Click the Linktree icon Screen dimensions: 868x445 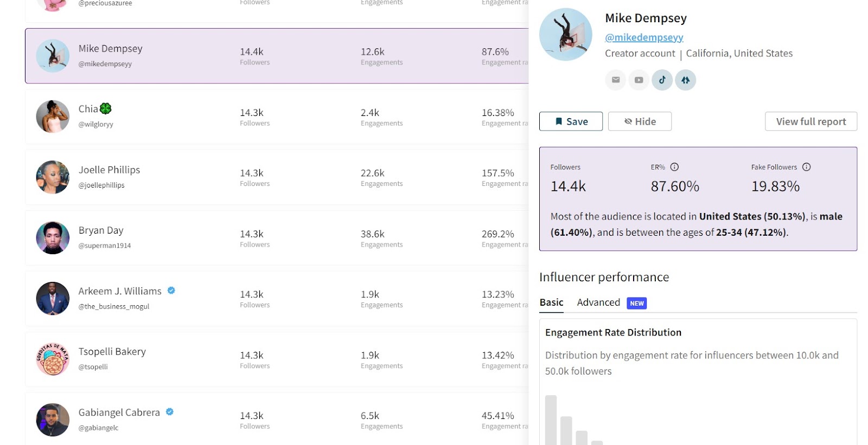[x=685, y=80]
